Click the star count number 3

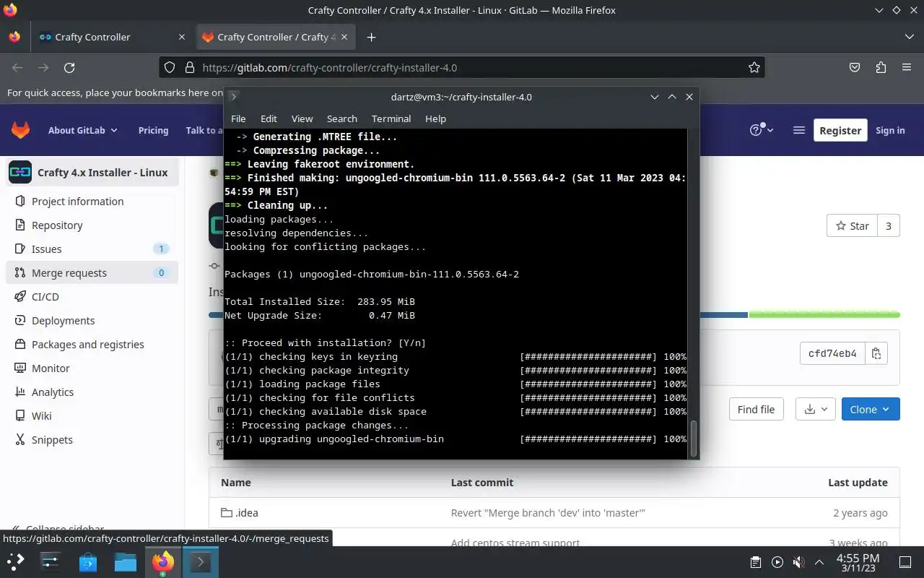click(889, 225)
